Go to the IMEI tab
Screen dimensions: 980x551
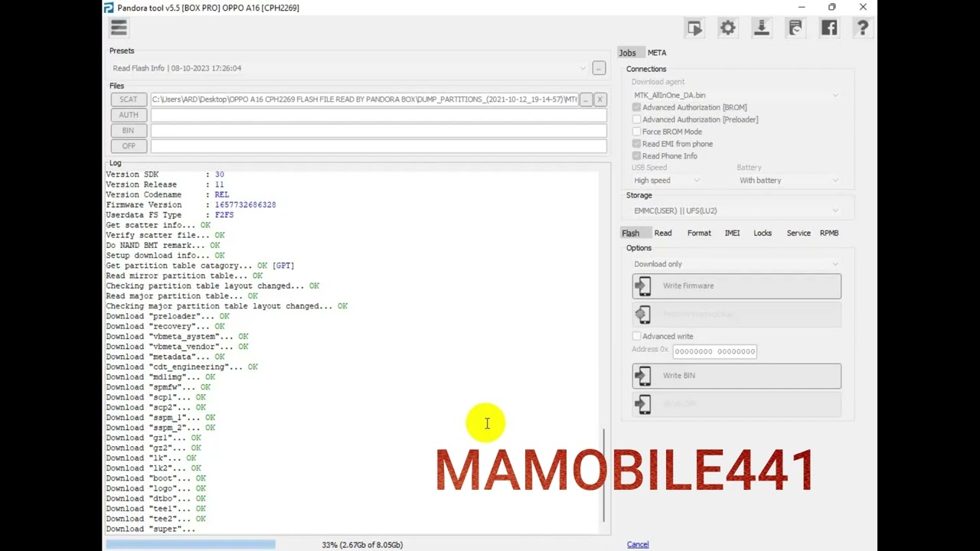tap(732, 233)
